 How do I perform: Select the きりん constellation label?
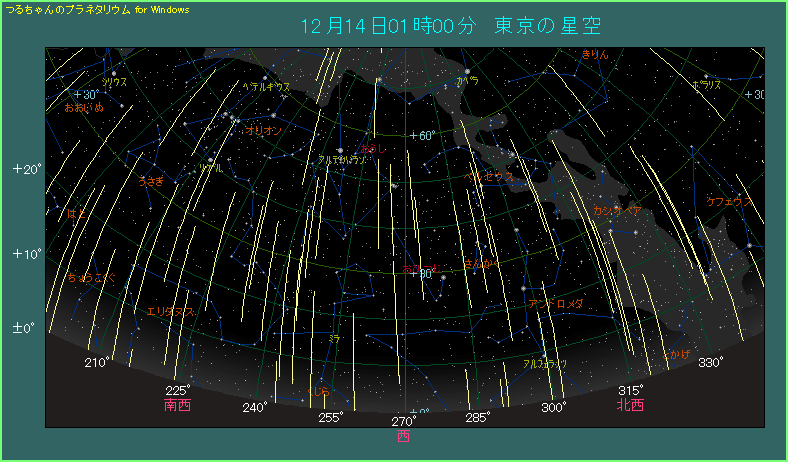594,56
